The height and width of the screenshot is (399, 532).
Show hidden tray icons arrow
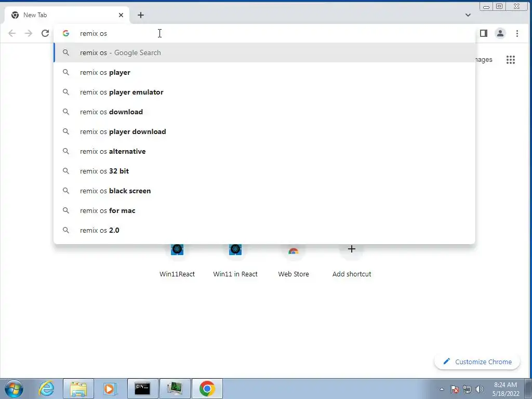442,389
